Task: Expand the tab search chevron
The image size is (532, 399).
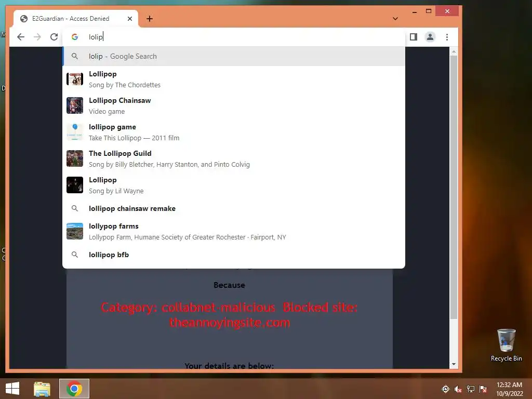Action: coord(395,19)
